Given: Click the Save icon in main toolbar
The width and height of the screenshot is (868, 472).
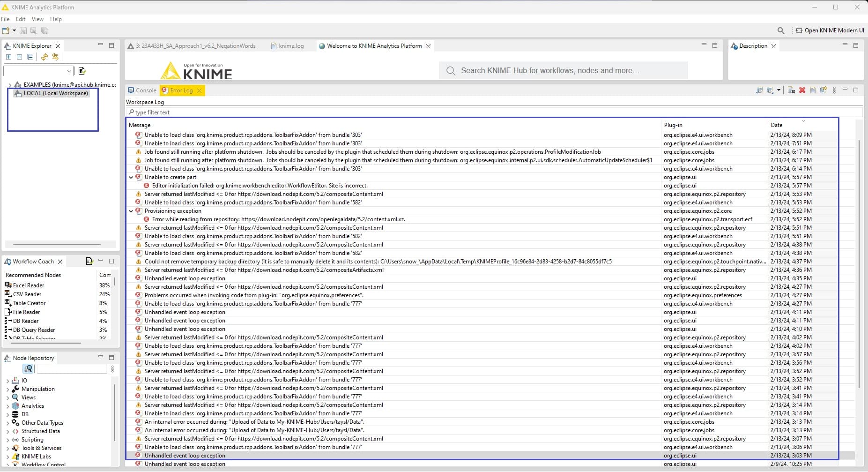Looking at the screenshot, I should click(x=23, y=31).
